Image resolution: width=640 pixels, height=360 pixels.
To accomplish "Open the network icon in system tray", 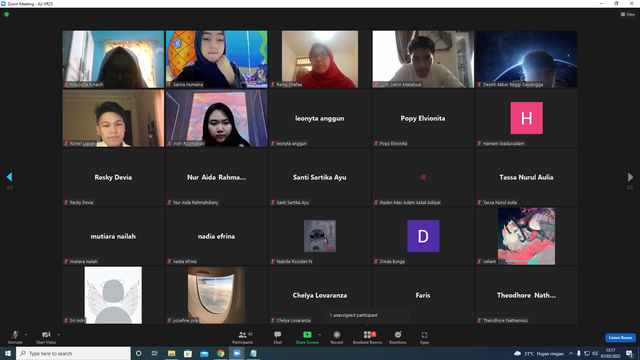I will click(587, 353).
